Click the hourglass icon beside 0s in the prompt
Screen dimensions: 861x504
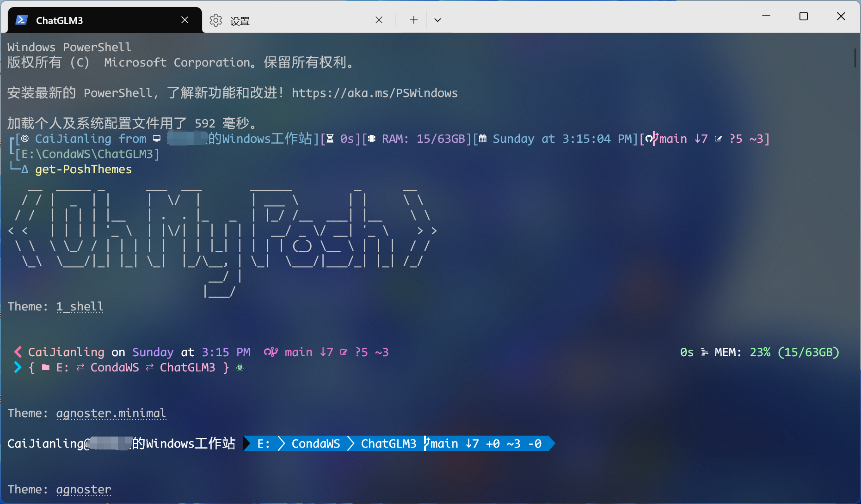coord(330,139)
